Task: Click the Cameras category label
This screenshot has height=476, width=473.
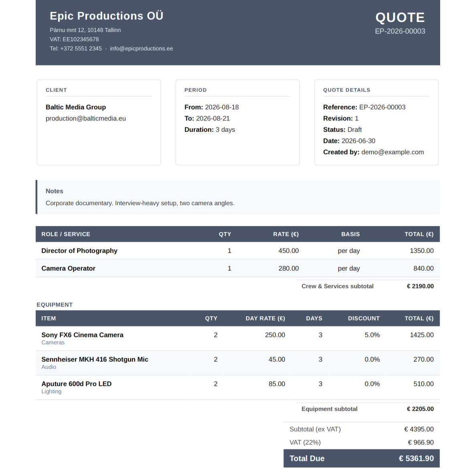Action: tap(53, 342)
